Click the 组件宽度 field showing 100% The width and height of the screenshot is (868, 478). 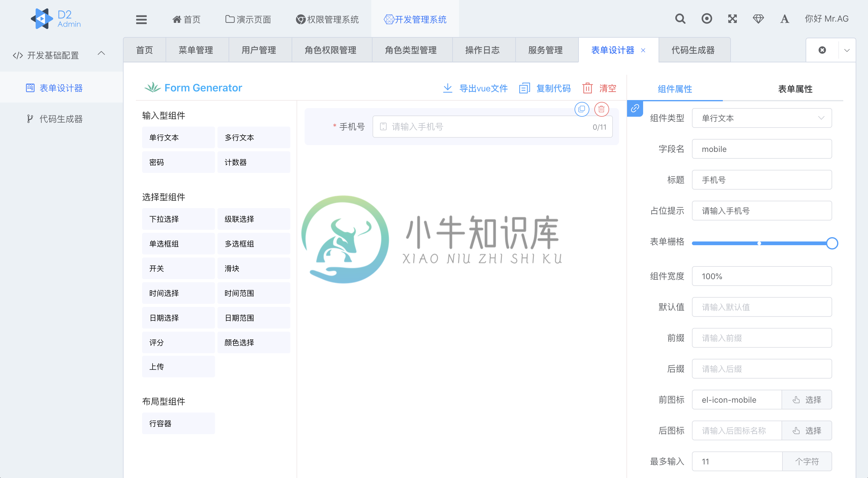761,276
